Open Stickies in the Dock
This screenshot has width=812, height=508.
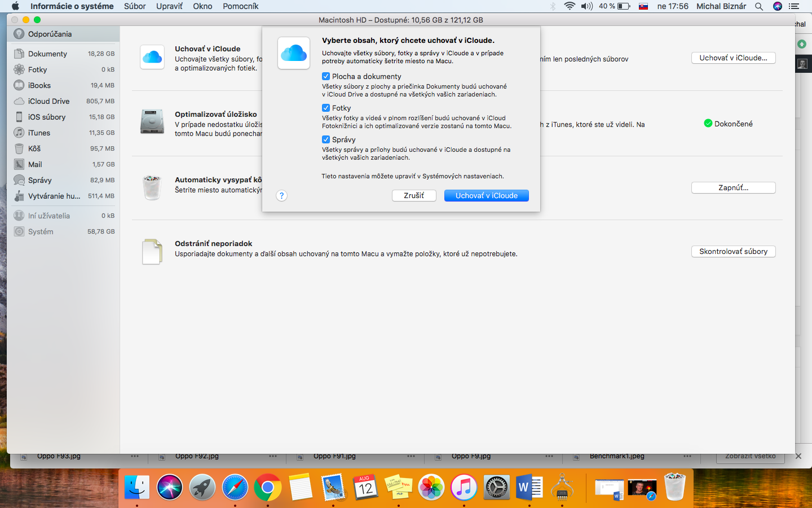tap(399, 487)
